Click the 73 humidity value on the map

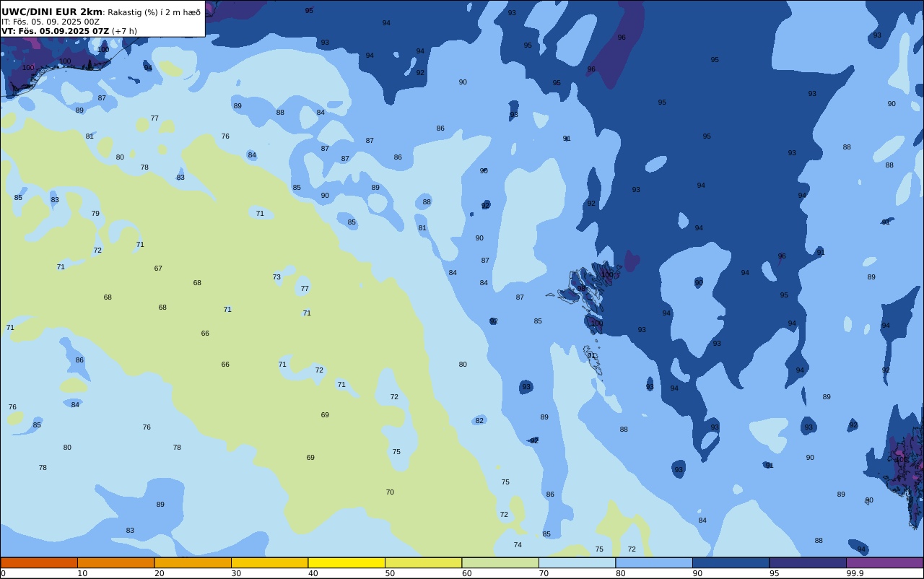pos(276,277)
